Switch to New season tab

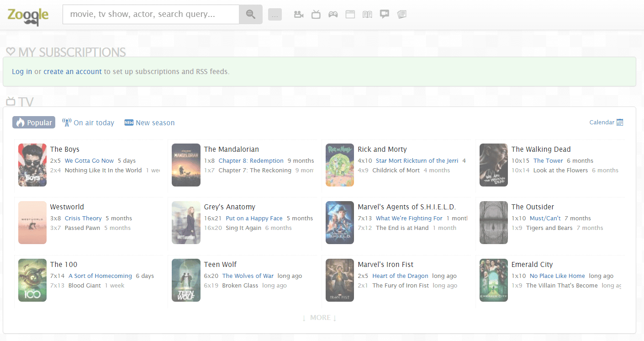click(x=149, y=123)
